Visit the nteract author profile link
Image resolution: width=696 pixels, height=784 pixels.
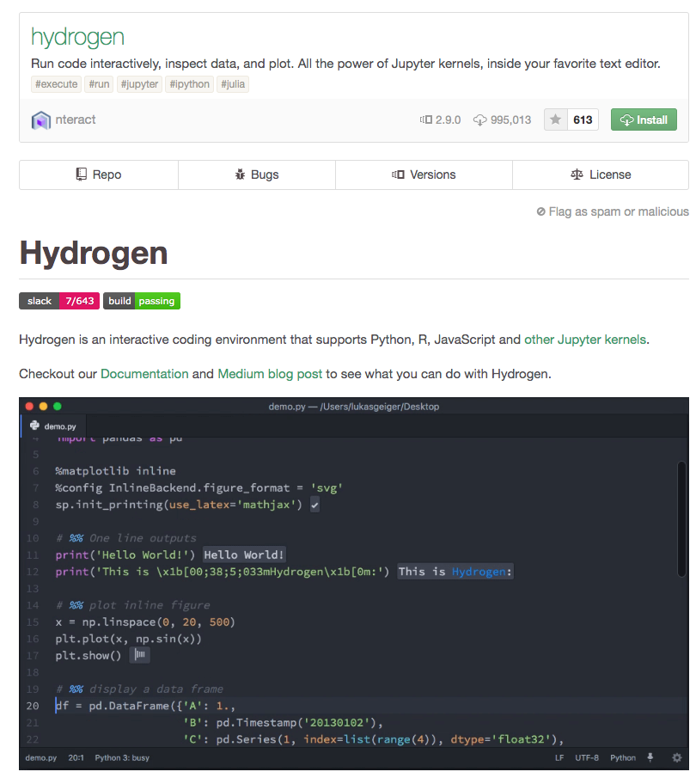tap(76, 119)
